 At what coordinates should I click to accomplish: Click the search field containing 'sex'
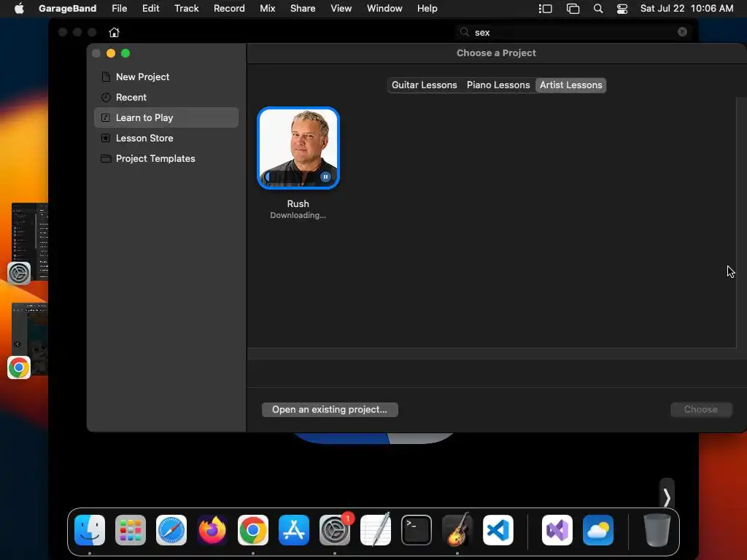tap(573, 32)
